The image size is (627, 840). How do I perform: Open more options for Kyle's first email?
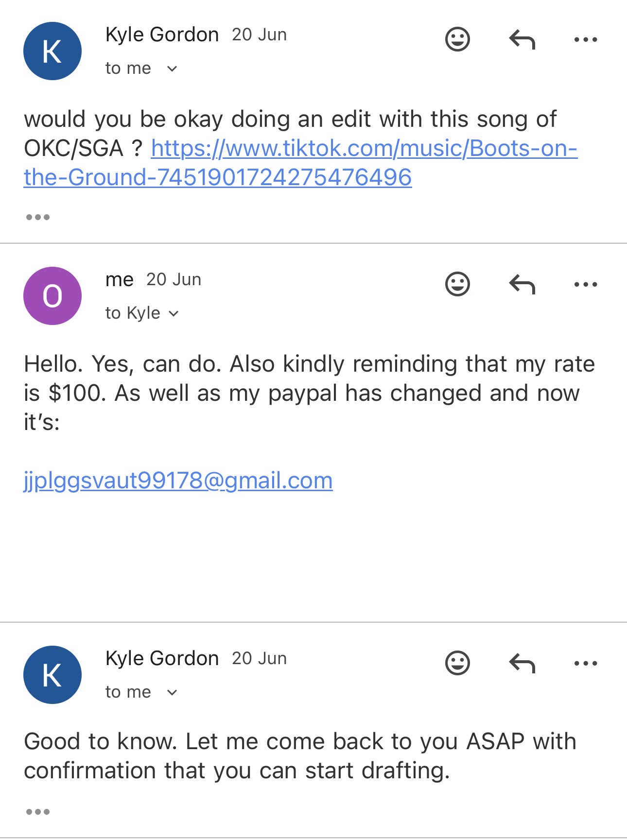(585, 39)
